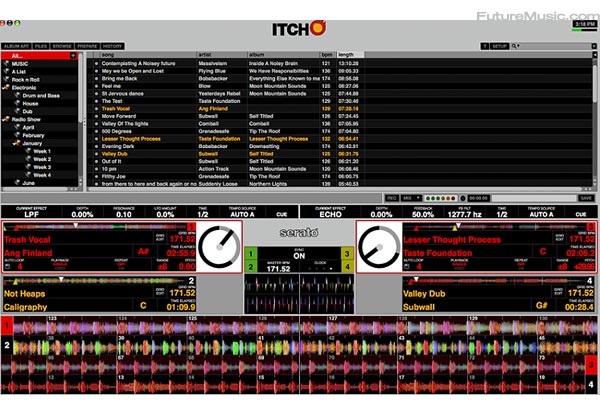This screenshot has width=600, height=415.
Task: Collapse the Electronic crate folder
Action: (6, 88)
